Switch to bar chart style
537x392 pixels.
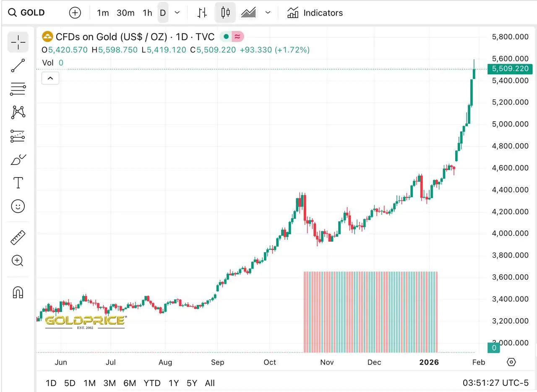(x=202, y=13)
